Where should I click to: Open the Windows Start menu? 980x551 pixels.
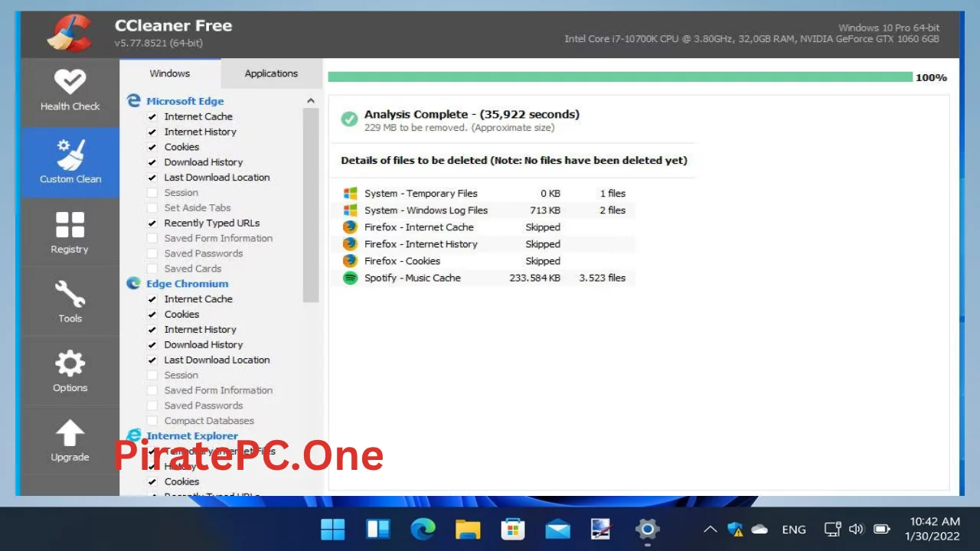(332, 529)
